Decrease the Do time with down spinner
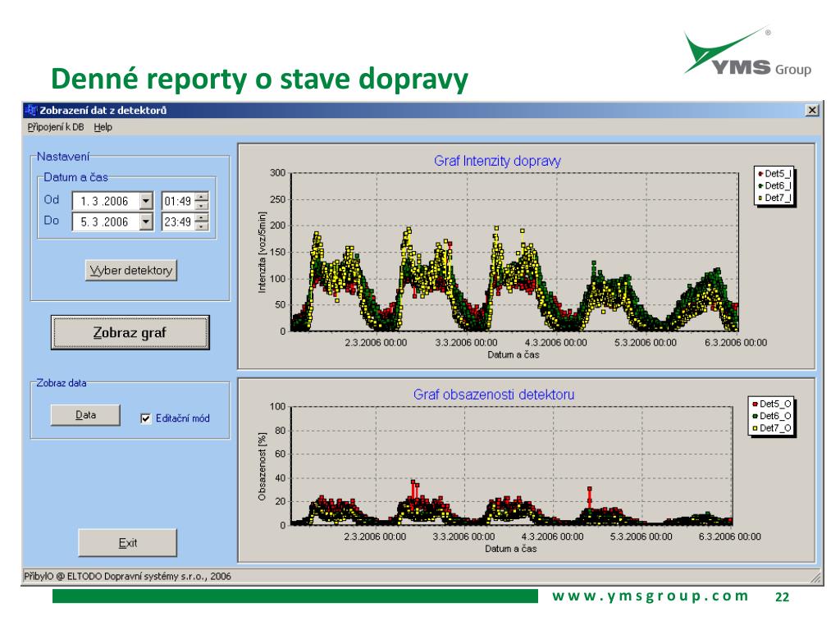 tap(202, 226)
